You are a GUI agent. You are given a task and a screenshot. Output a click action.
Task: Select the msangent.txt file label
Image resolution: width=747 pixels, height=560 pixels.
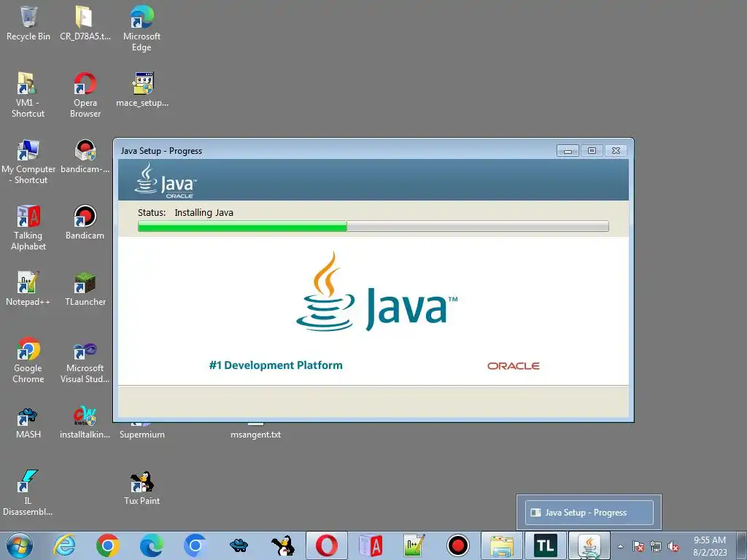[255, 435]
